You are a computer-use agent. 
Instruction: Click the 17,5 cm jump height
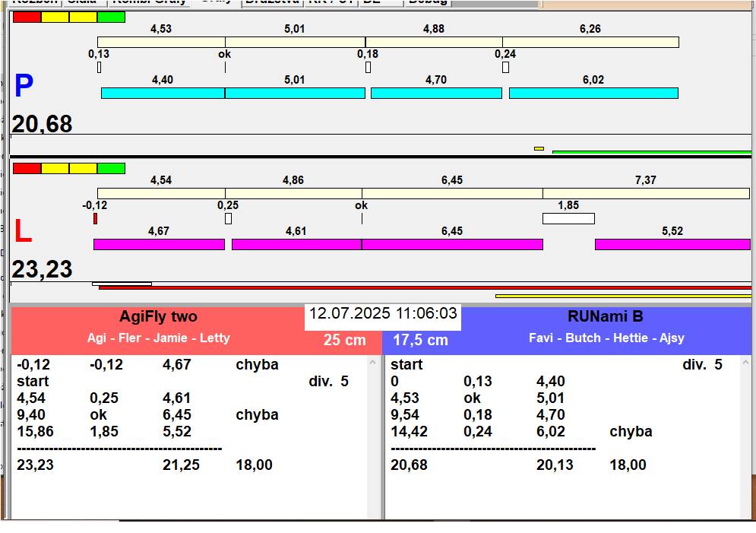[420, 340]
